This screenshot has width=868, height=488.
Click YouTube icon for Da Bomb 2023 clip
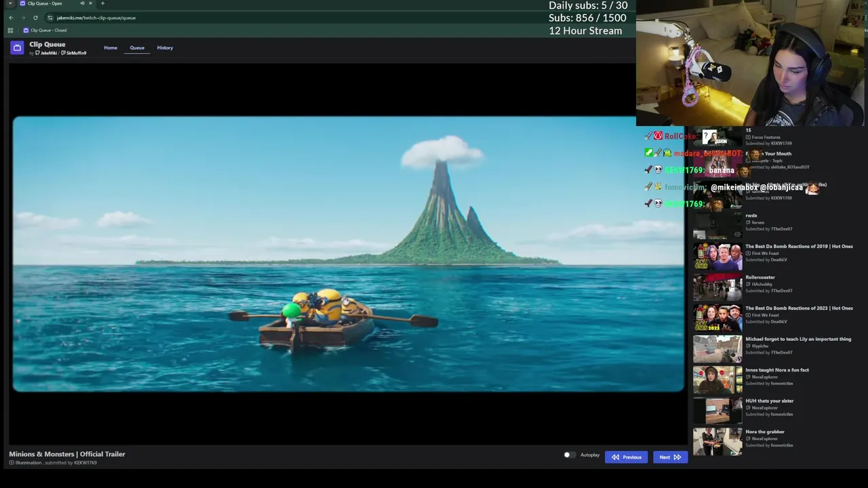pyautogui.click(x=748, y=315)
